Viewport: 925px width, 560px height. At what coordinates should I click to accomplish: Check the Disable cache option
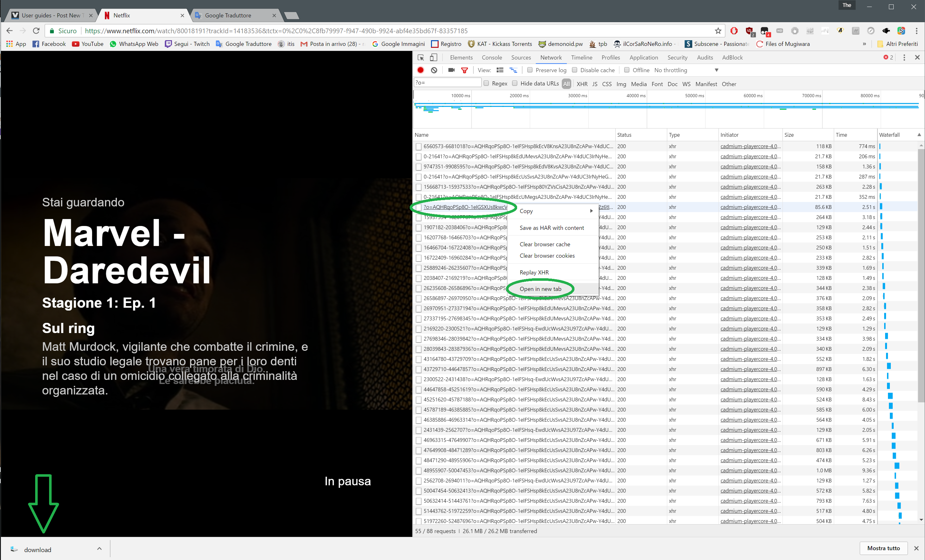[x=575, y=70]
